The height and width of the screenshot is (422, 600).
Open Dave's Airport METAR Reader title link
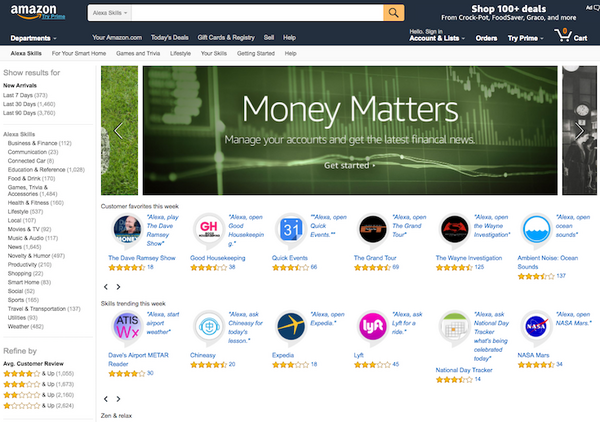(138, 359)
